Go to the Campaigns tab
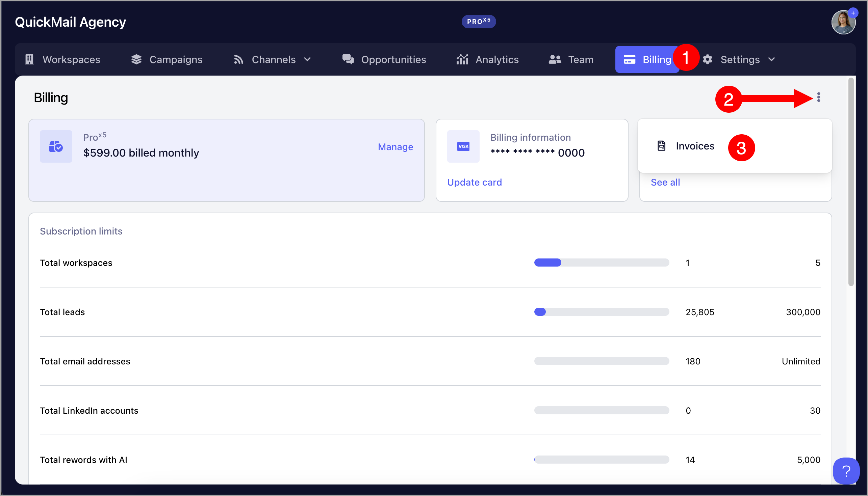This screenshot has height=496, width=868. (167, 60)
